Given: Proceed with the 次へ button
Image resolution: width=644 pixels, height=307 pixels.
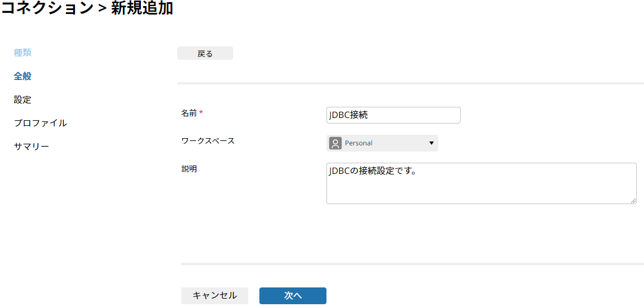Looking at the screenshot, I should coord(293,295).
